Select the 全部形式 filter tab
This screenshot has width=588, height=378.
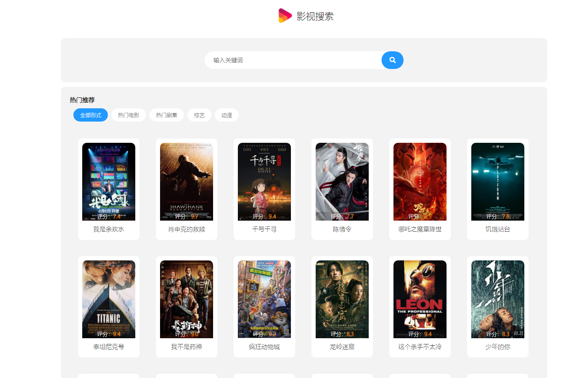91,115
